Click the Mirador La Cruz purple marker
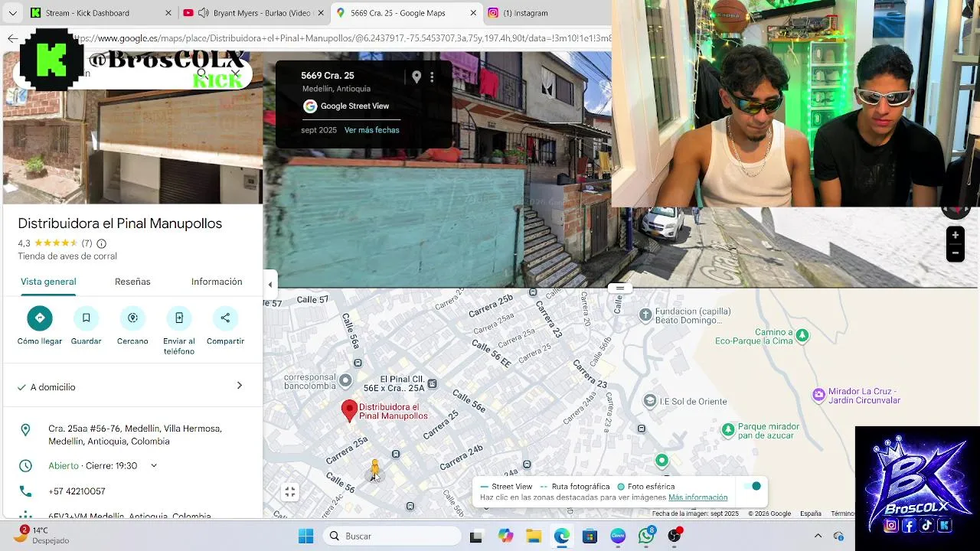The height and width of the screenshot is (551, 980). (x=818, y=395)
